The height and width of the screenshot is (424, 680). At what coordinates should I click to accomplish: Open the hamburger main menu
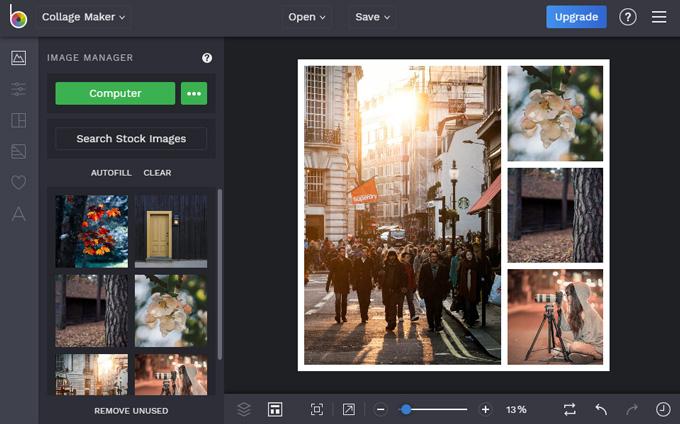pyautogui.click(x=658, y=17)
